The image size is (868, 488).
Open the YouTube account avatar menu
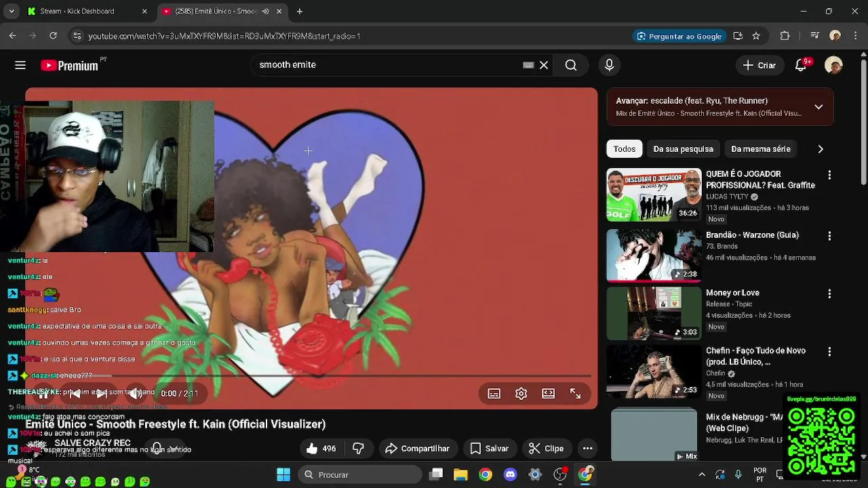coord(833,65)
